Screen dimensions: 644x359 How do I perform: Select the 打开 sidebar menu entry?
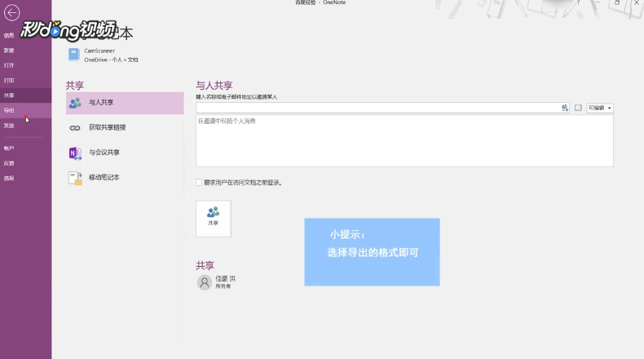click(9, 65)
